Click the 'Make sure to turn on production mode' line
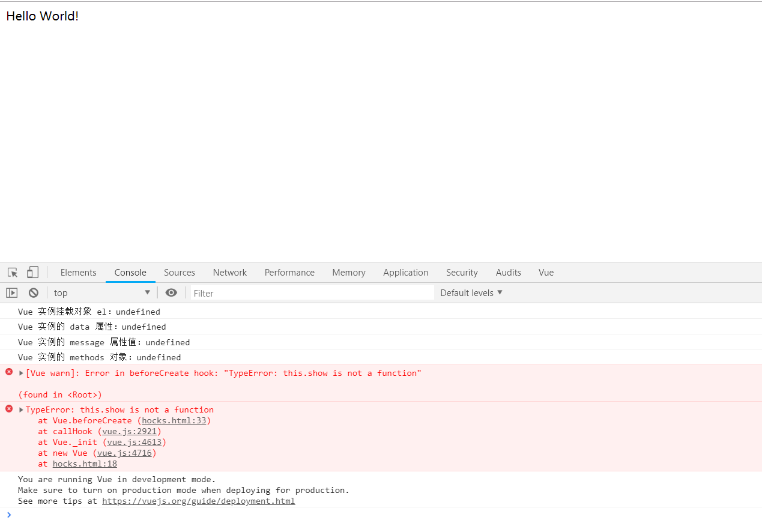Viewport: 762px width, 532px height. pyautogui.click(x=183, y=491)
